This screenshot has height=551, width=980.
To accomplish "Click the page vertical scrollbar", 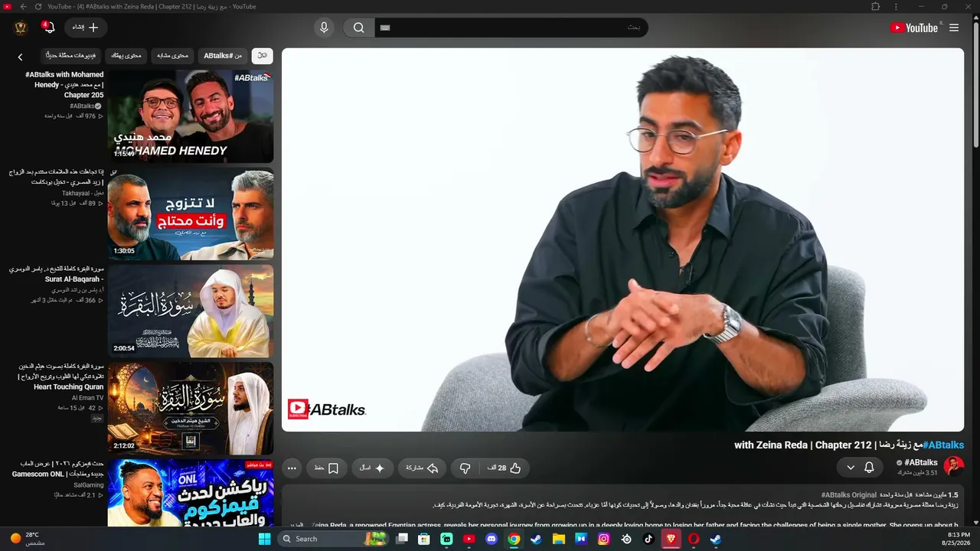I will pyautogui.click(x=976, y=84).
